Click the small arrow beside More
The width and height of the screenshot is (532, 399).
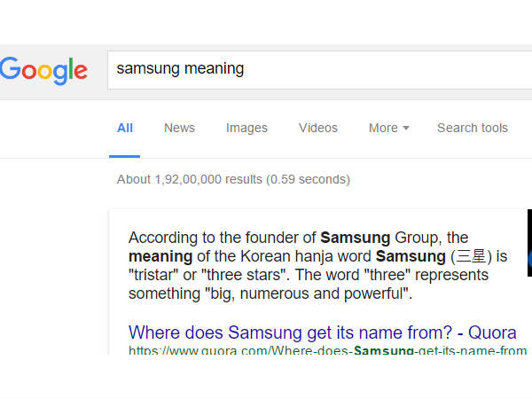(x=406, y=129)
